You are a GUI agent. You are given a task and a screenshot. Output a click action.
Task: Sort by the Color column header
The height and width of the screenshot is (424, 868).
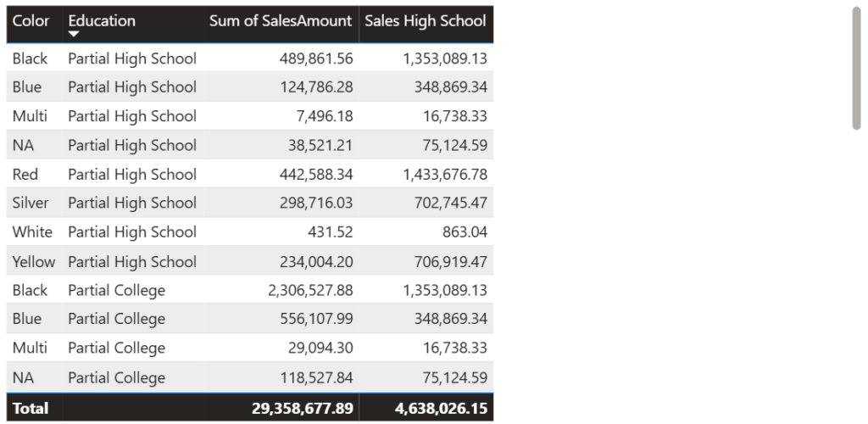click(31, 21)
